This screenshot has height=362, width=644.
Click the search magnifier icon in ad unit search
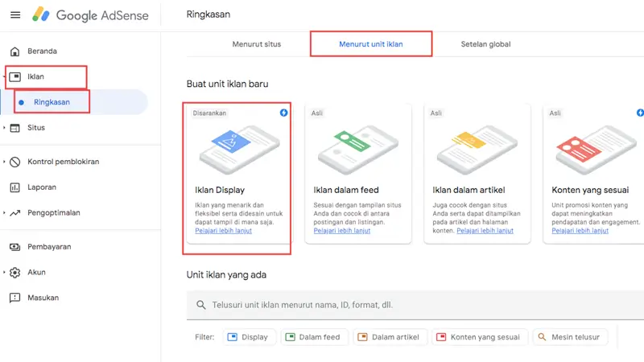coord(200,305)
